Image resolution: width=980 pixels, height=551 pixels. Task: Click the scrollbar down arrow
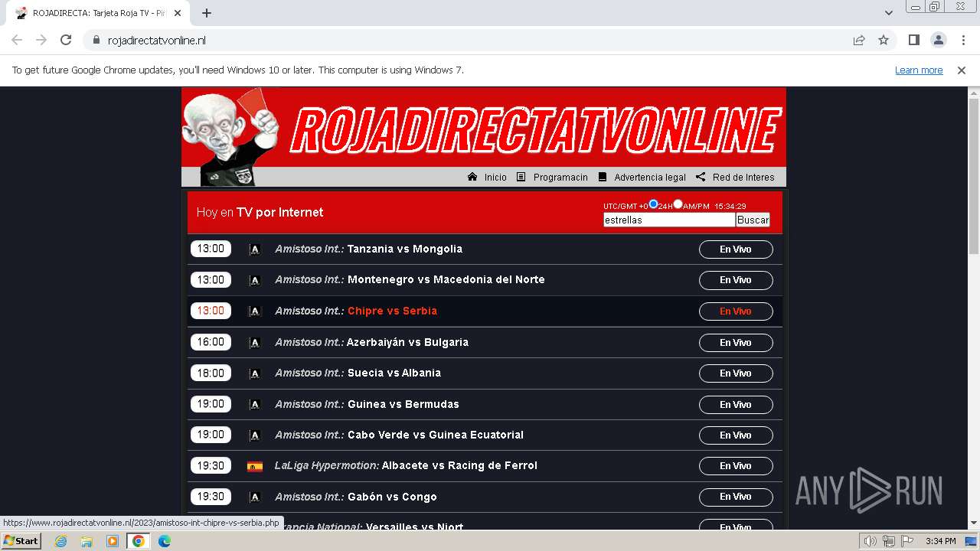[x=974, y=523]
